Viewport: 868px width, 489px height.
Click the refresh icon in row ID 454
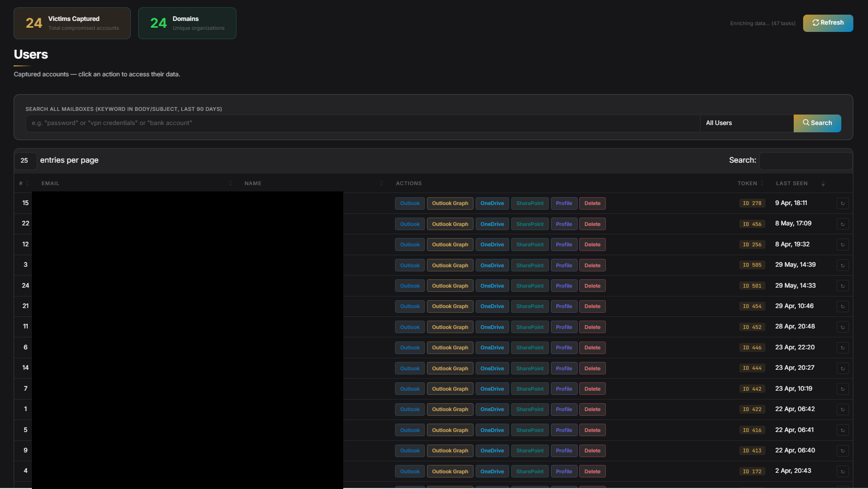tap(842, 306)
